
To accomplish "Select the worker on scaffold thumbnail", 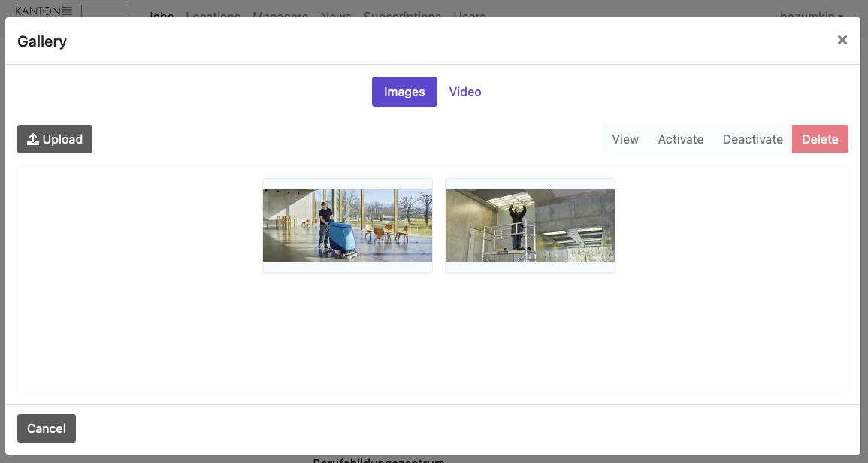I will point(530,225).
